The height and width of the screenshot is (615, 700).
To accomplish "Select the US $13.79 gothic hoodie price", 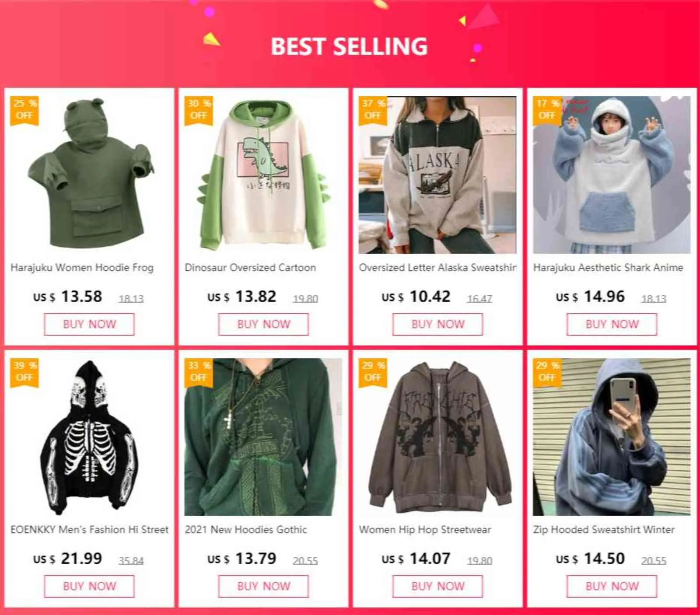I will [242, 559].
